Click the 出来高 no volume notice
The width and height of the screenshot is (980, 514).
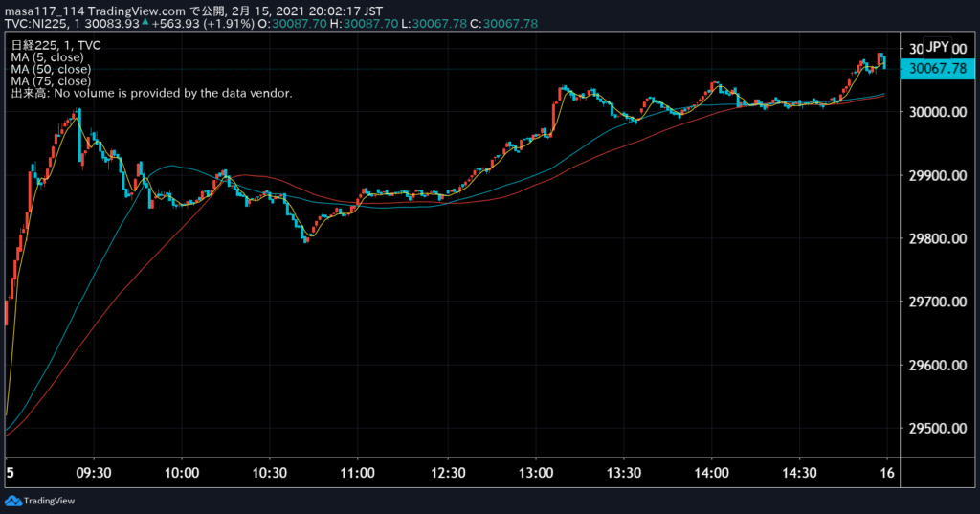pyautogui.click(x=151, y=93)
